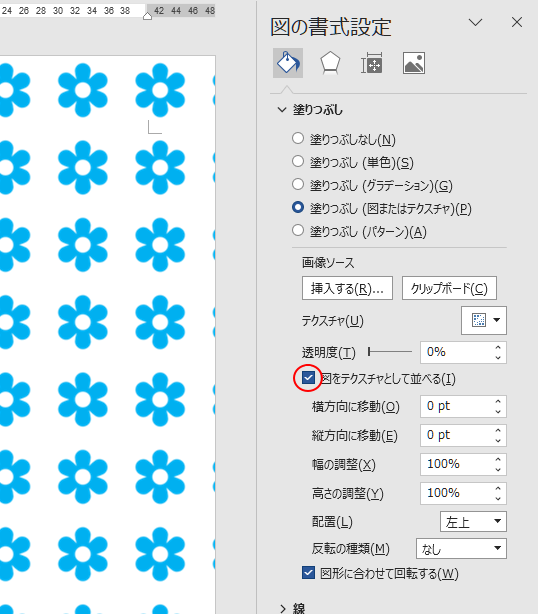This screenshot has height=614, width=538.
Task: Open the Picture tab icon
Action: tap(414, 63)
